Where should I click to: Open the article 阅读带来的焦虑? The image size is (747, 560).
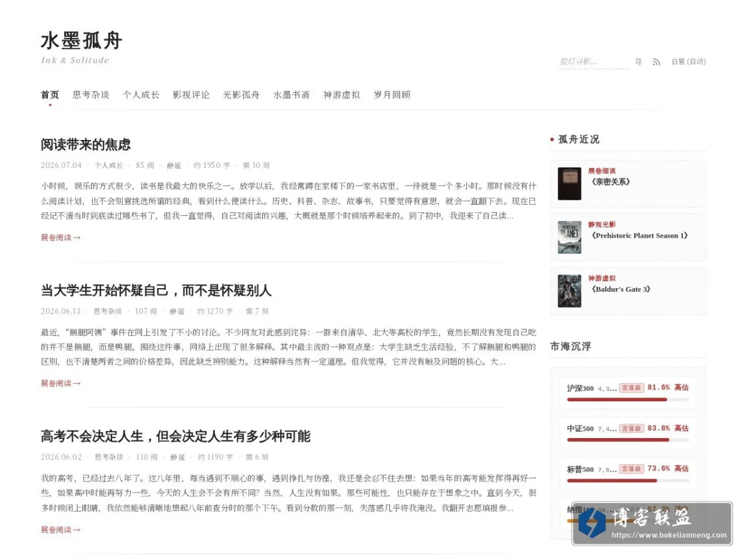click(x=86, y=144)
